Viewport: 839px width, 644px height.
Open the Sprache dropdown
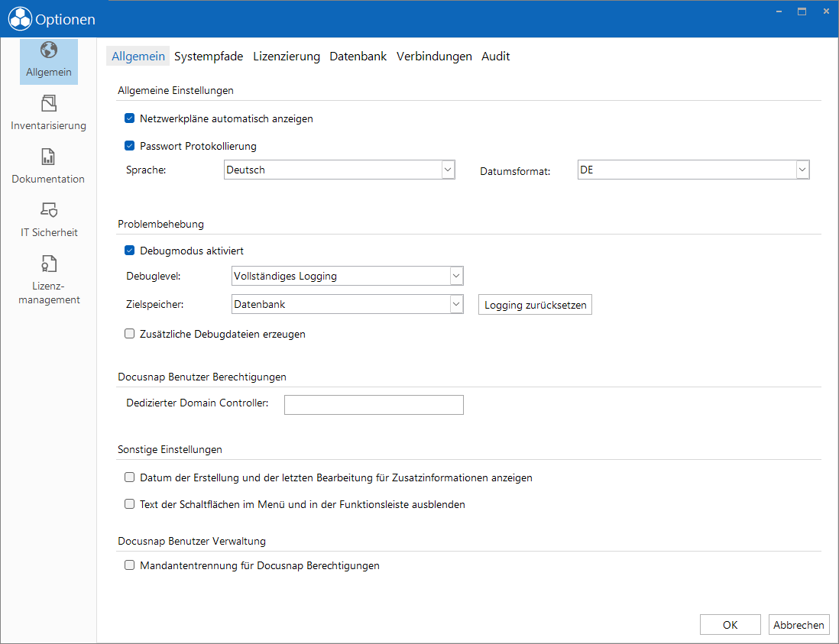click(339, 170)
